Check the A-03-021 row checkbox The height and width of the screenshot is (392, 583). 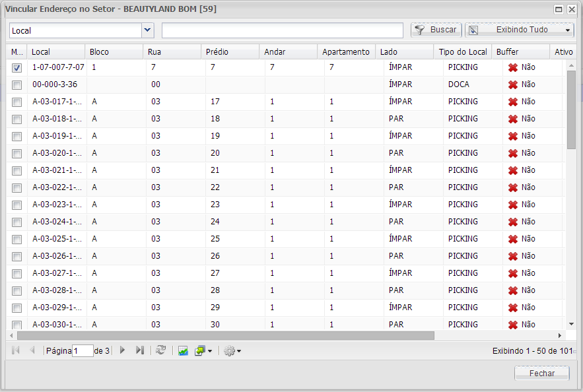pyautogui.click(x=17, y=171)
